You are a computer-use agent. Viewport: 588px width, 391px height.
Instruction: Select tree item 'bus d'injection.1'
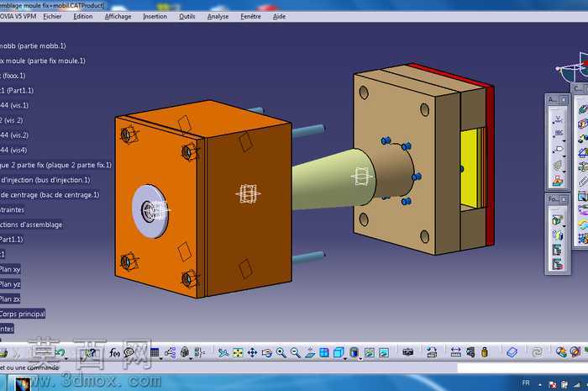point(45,180)
